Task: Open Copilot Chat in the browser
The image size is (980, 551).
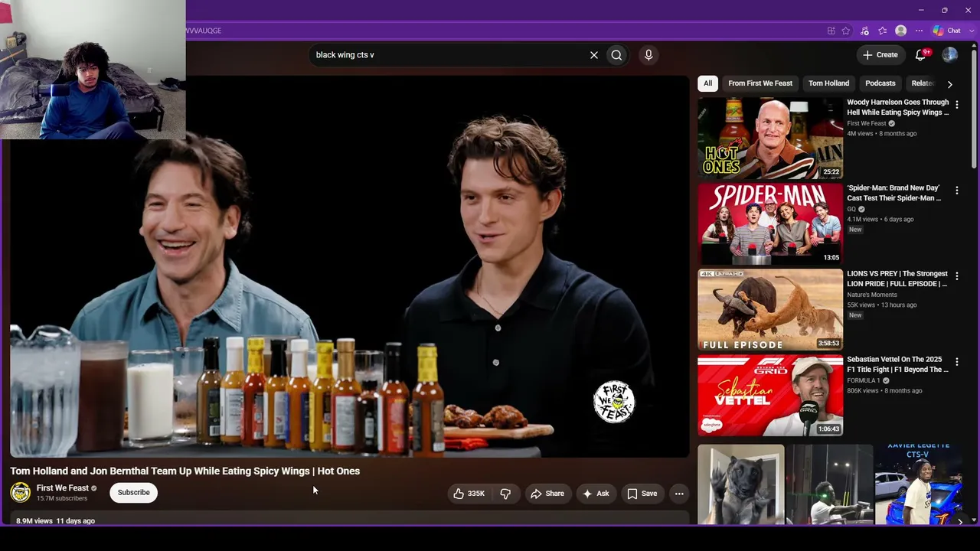Action: pyautogui.click(x=946, y=31)
